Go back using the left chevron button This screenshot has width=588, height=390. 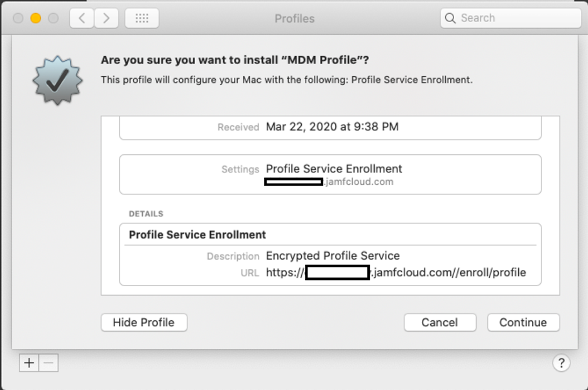[x=82, y=18]
